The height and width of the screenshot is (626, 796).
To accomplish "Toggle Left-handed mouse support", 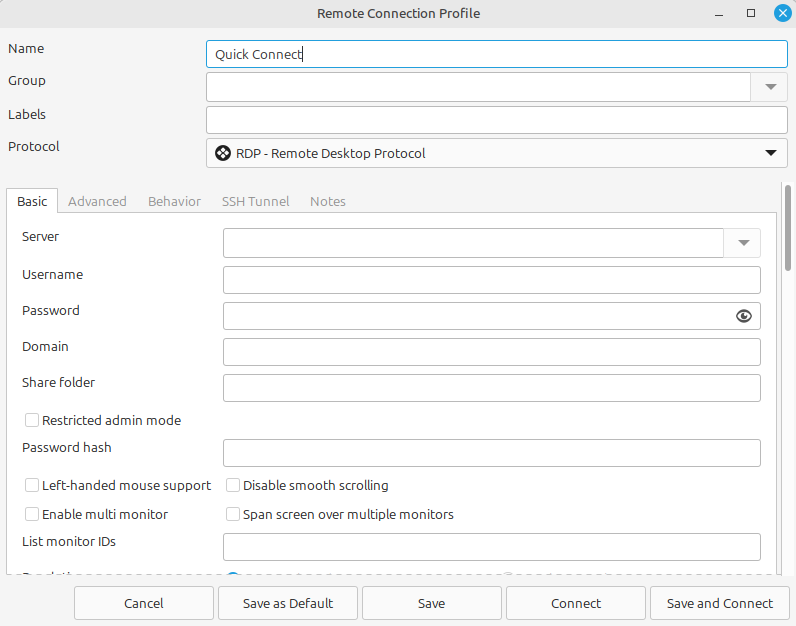I will tap(32, 486).
